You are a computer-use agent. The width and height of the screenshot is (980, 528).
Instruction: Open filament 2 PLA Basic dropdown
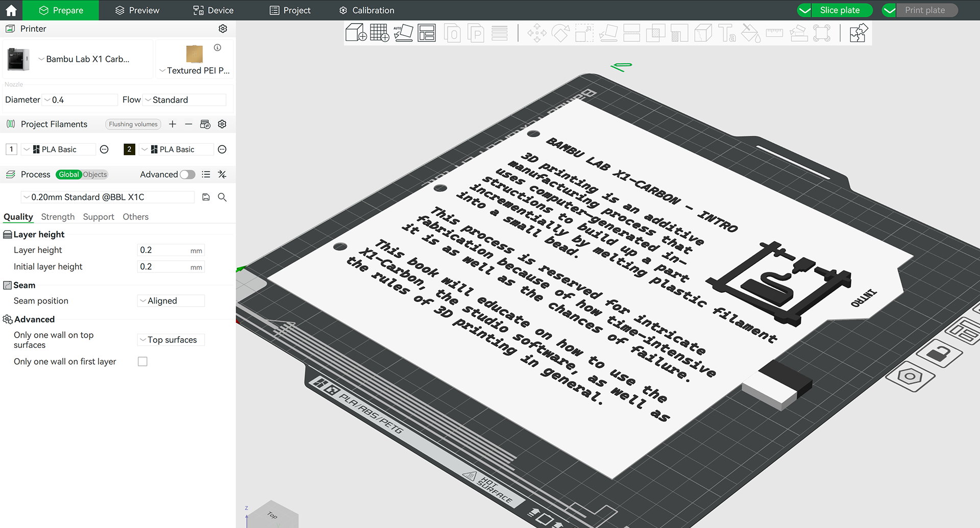[x=177, y=149]
